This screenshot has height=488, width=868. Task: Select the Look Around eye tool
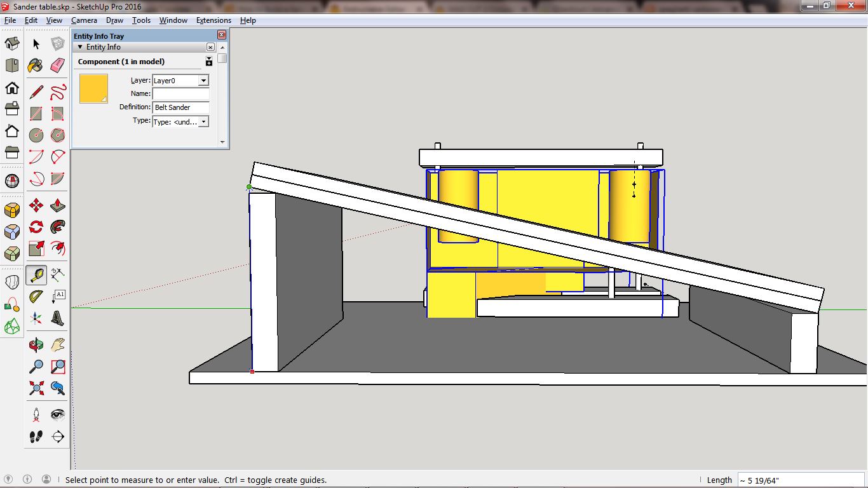click(x=58, y=415)
